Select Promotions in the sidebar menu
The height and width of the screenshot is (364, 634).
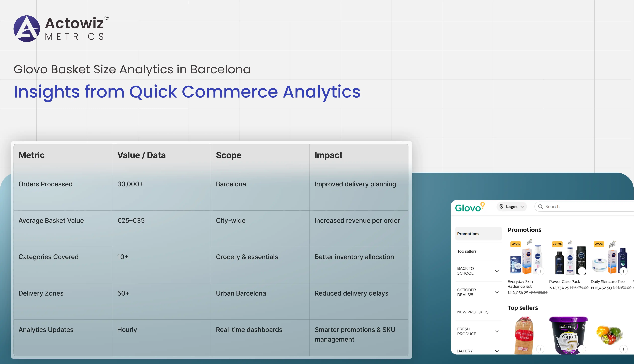pos(468,234)
